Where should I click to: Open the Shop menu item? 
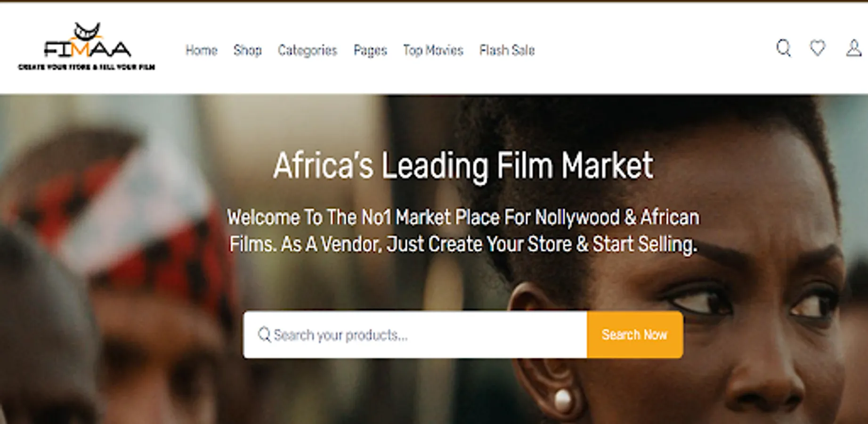click(x=247, y=50)
